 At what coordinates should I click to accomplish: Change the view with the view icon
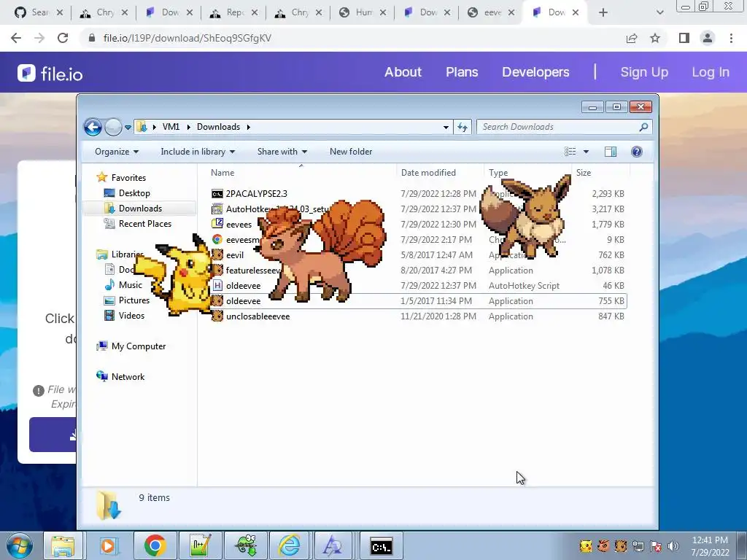pos(570,152)
